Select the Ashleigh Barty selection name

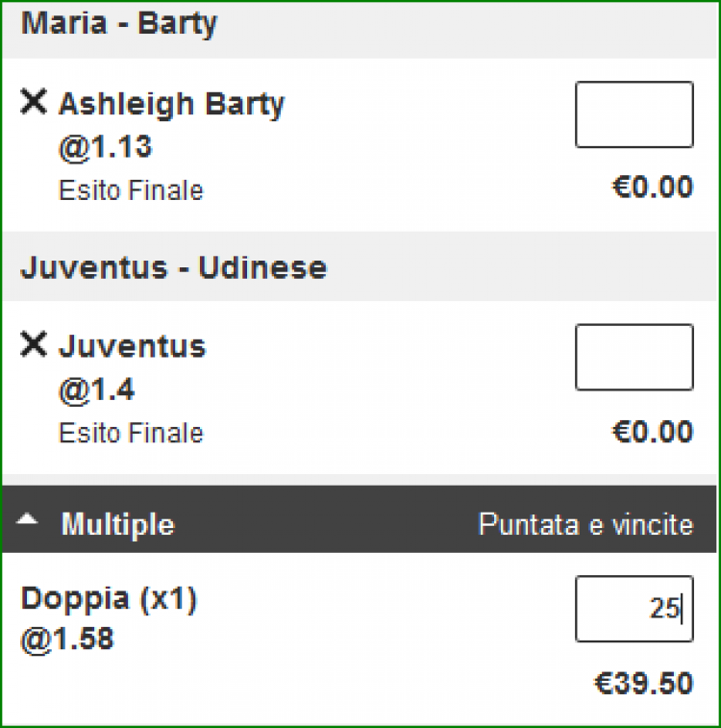pyautogui.click(x=171, y=104)
